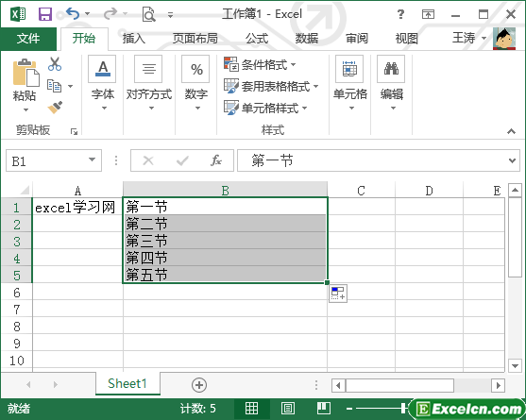Select column C header

click(x=361, y=191)
